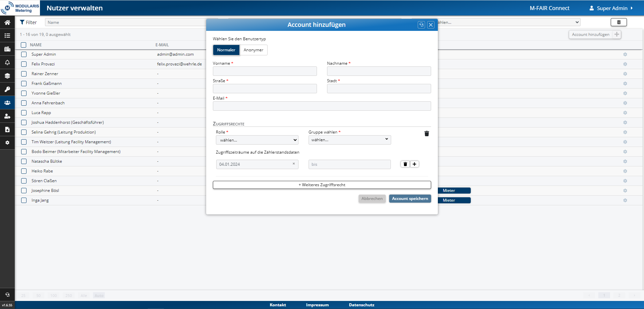Tick the checkbox for Felix Provazi
The image size is (644, 309).
click(x=24, y=64)
